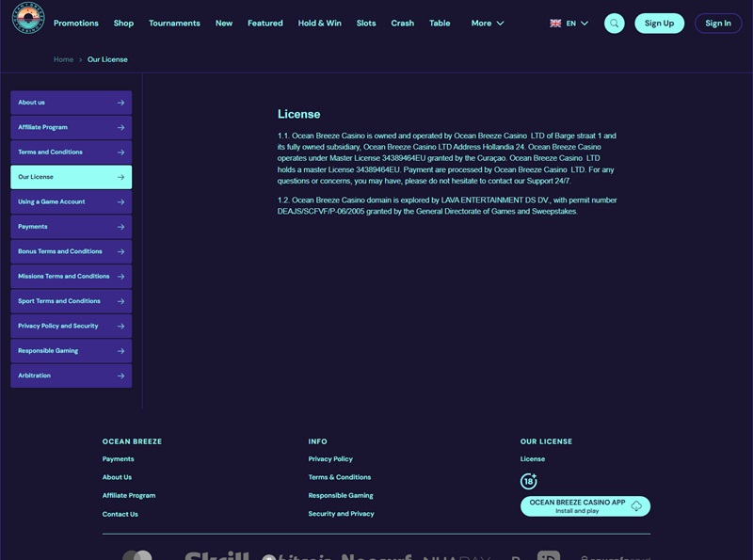Click arrow icon on sidebar Payments row
753x560 pixels.
click(x=121, y=227)
